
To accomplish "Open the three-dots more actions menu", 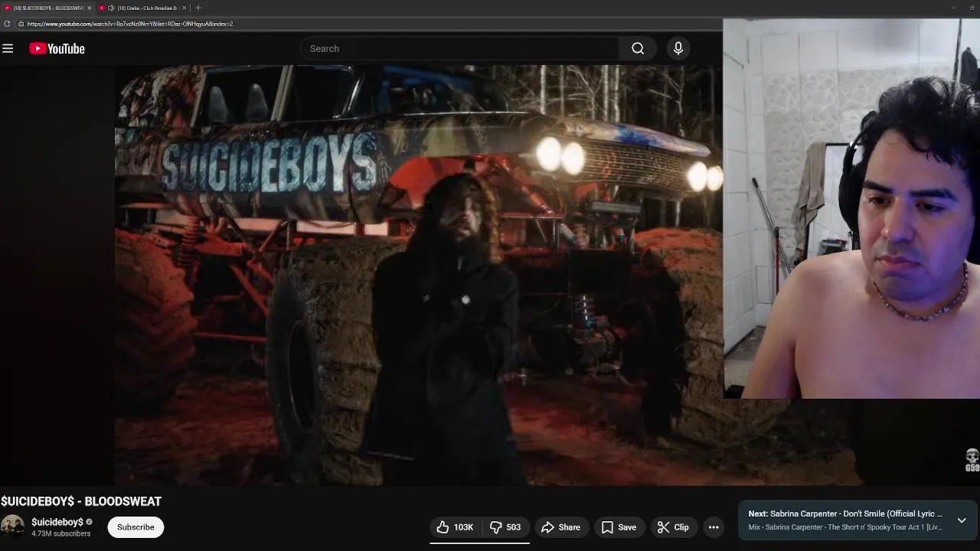I will click(x=714, y=527).
